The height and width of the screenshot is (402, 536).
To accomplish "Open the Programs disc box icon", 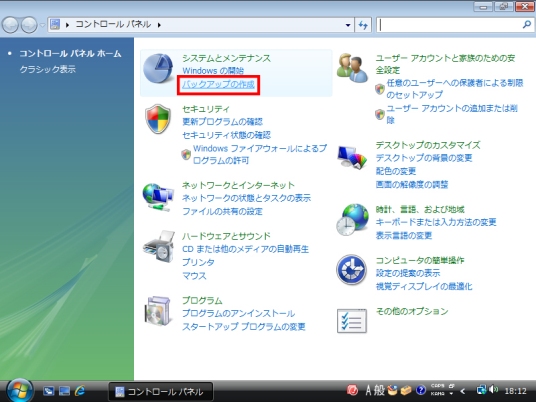I will 158,311.
